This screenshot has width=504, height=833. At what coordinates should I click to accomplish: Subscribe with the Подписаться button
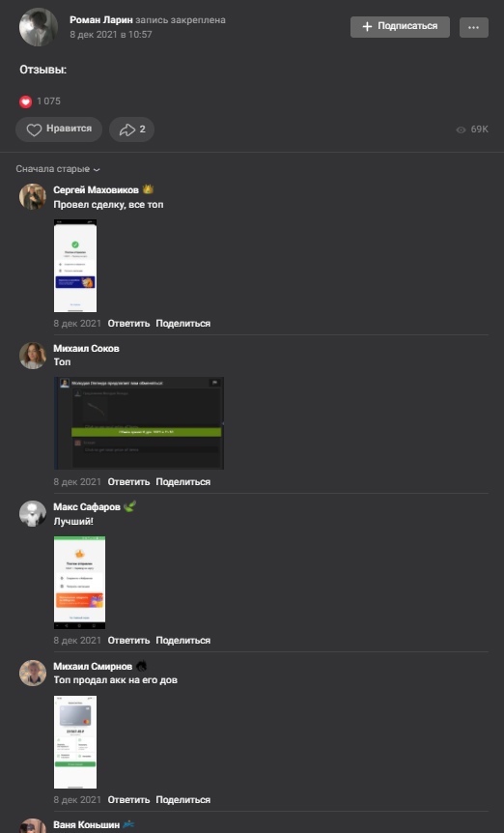[400, 26]
